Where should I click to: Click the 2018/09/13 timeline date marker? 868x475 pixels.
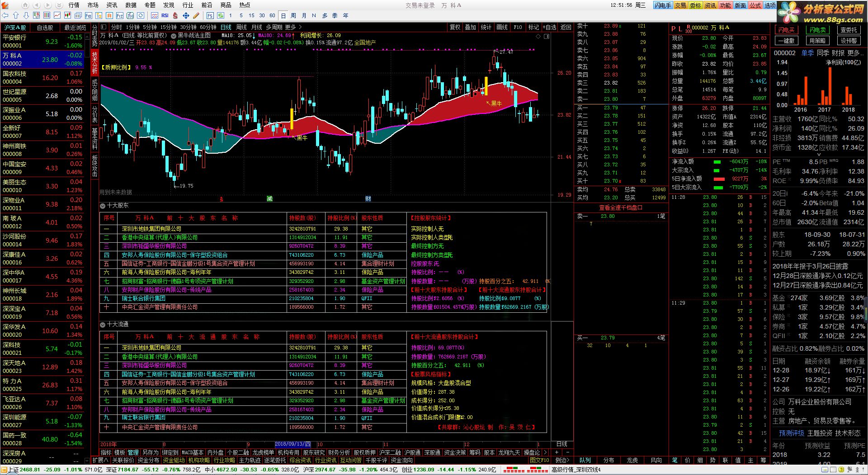tap(292, 444)
